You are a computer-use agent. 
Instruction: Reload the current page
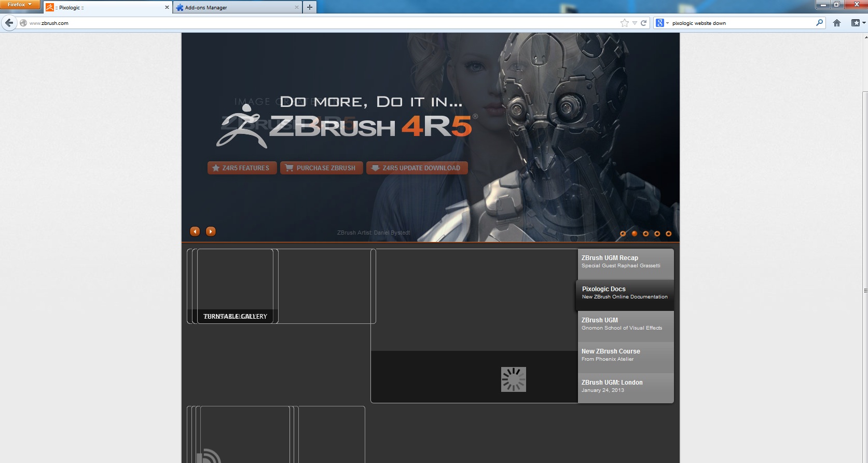click(x=644, y=23)
